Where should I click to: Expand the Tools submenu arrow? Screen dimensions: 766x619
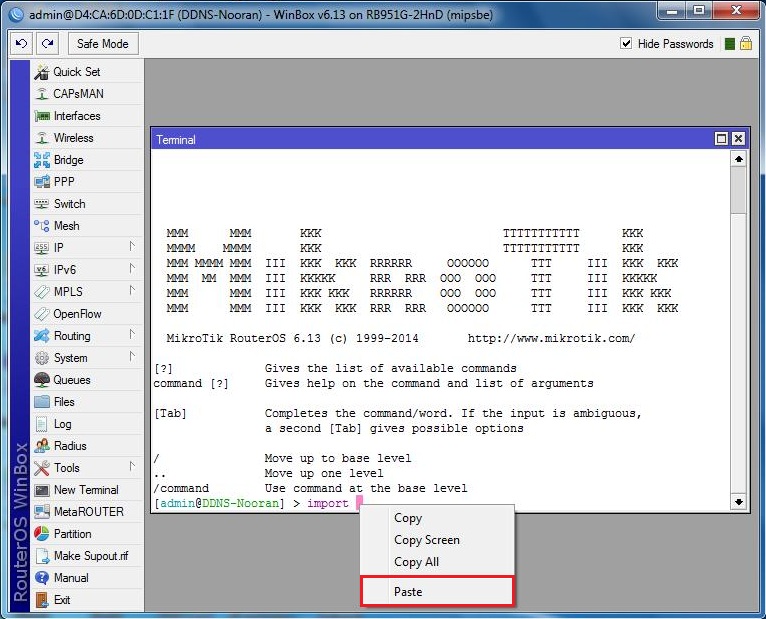(132, 466)
